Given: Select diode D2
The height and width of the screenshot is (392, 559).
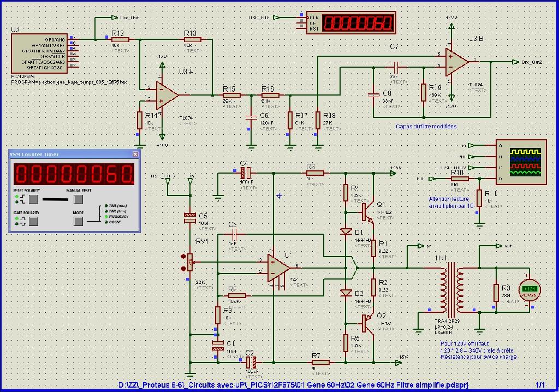Looking at the screenshot, I should click(346, 293).
